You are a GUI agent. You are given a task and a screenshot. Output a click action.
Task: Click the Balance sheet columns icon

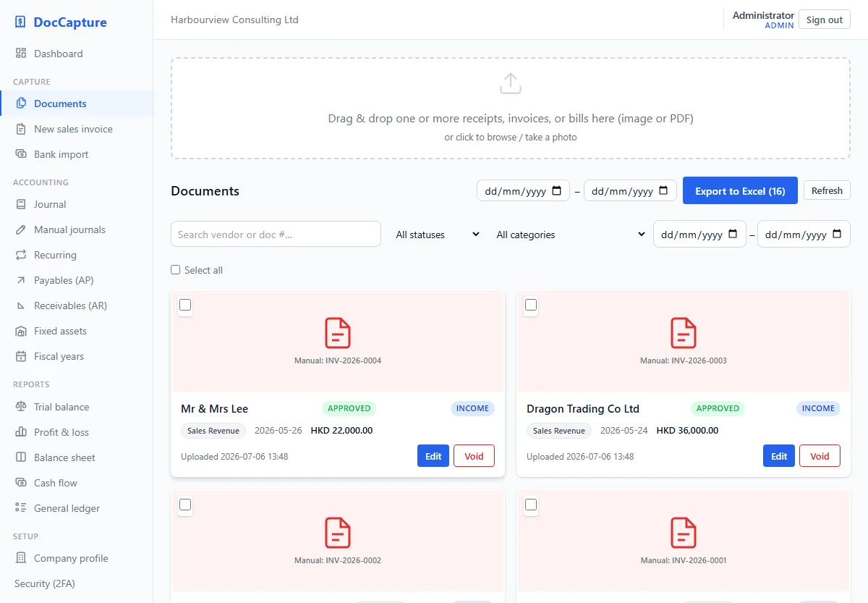[x=21, y=457]
